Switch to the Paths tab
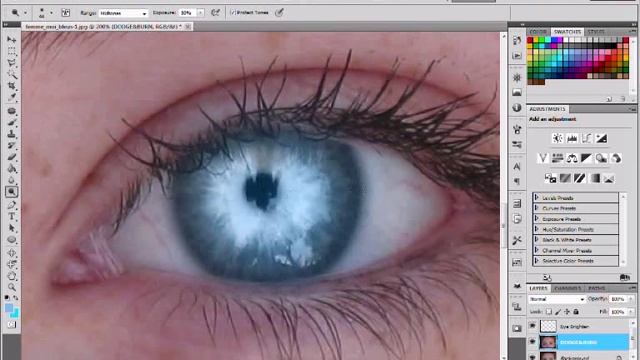 point(596,288)
